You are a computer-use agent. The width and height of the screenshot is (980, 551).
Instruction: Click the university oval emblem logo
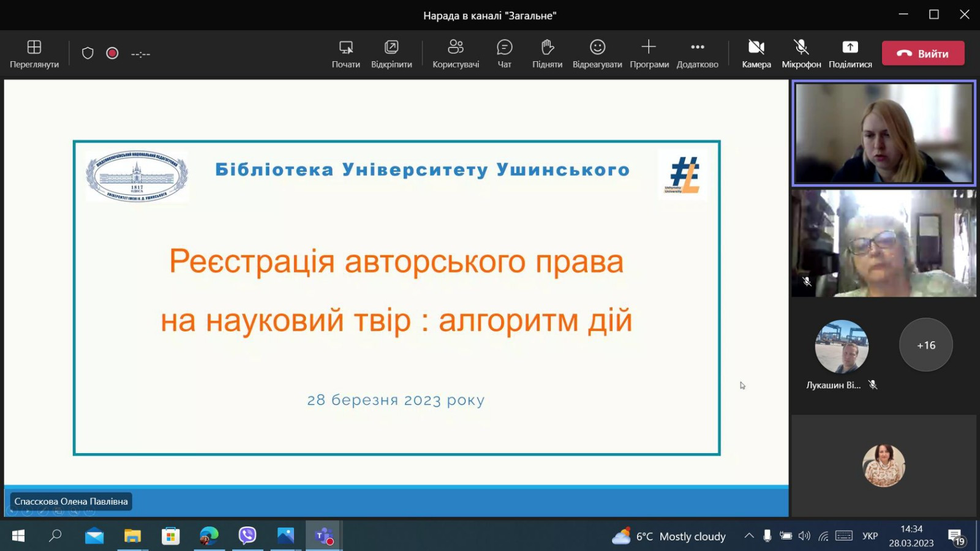[137, 176]
